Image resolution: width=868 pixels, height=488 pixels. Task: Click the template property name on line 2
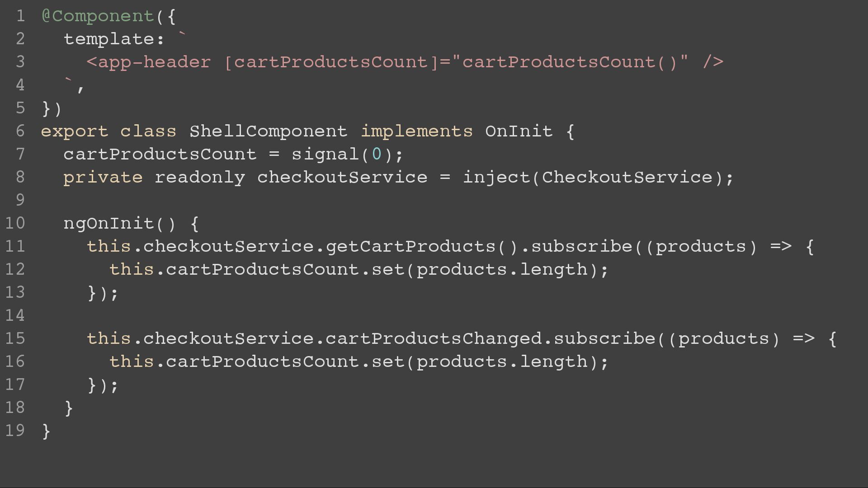coord(109,39)
